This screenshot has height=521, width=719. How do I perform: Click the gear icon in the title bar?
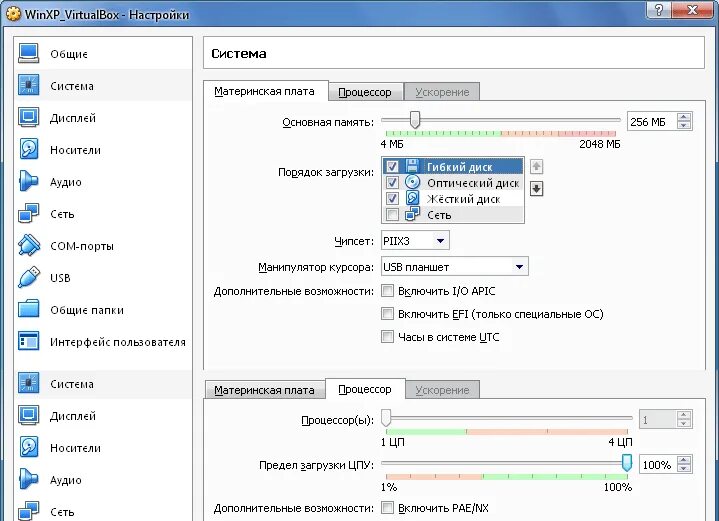coord(14,14)
